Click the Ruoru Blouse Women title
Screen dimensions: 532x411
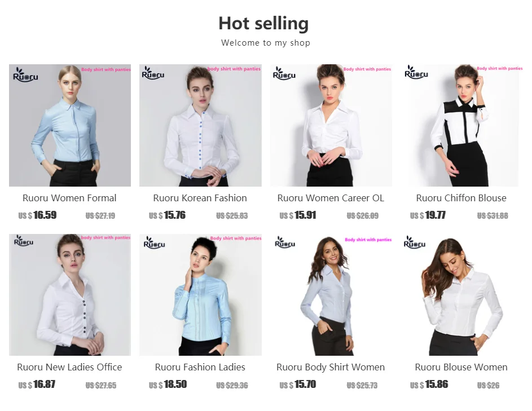(461, 367)
